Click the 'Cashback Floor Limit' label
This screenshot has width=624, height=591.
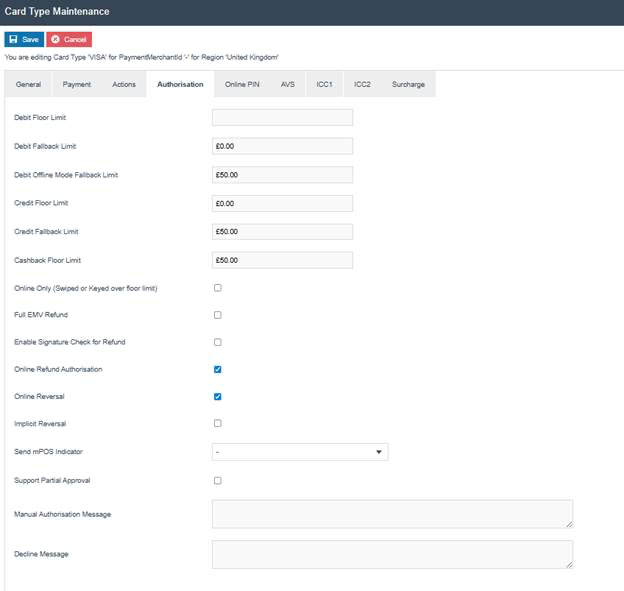(x=47, y=260)
